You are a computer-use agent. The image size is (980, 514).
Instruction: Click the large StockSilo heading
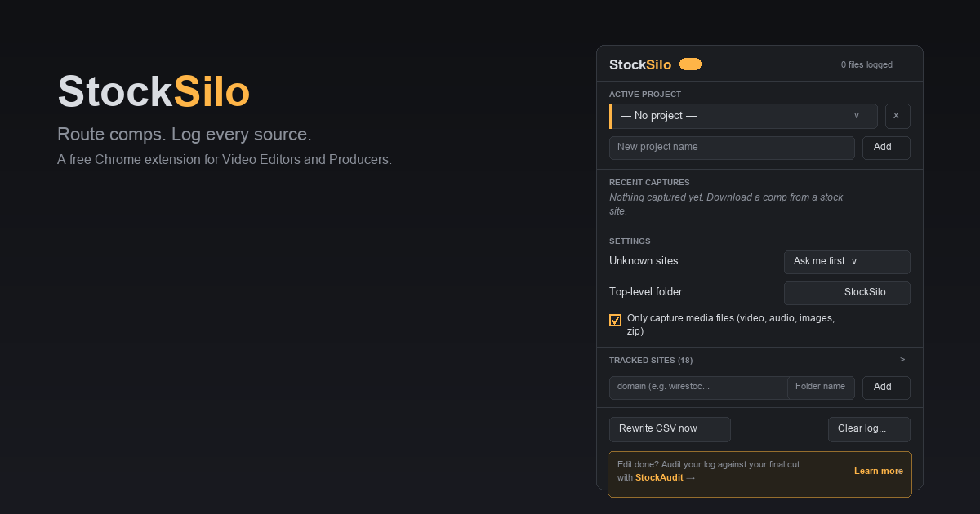154,91
